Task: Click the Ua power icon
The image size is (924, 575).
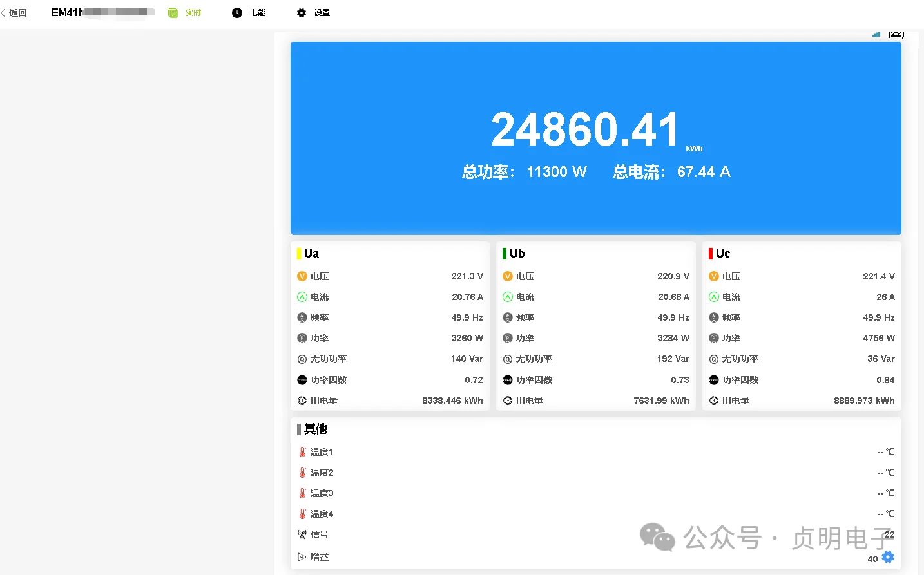Action: point(302,338)
